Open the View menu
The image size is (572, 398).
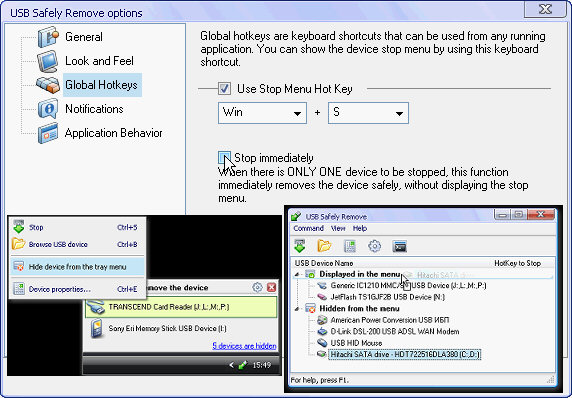(338, 228)
